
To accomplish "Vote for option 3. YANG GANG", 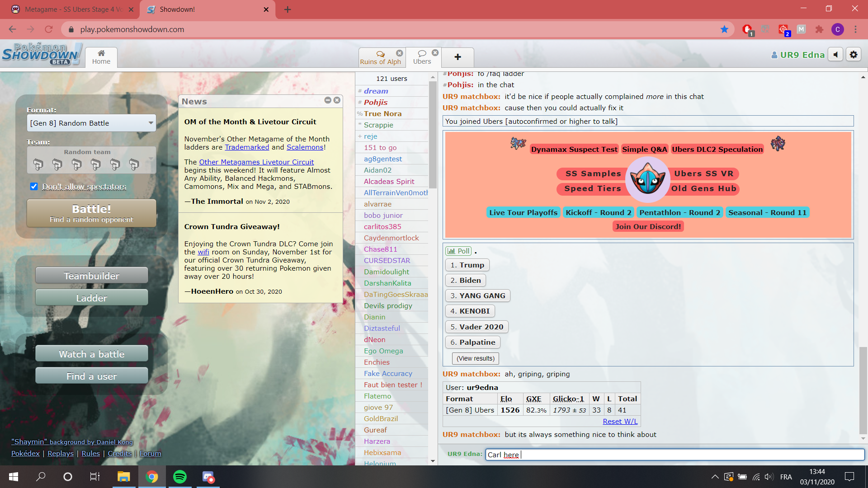I will (477, 296).
